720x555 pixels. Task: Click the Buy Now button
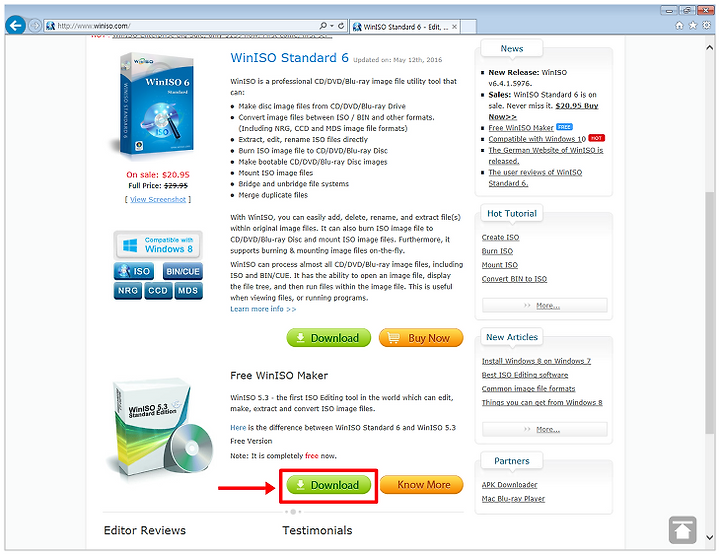[421, 338]
